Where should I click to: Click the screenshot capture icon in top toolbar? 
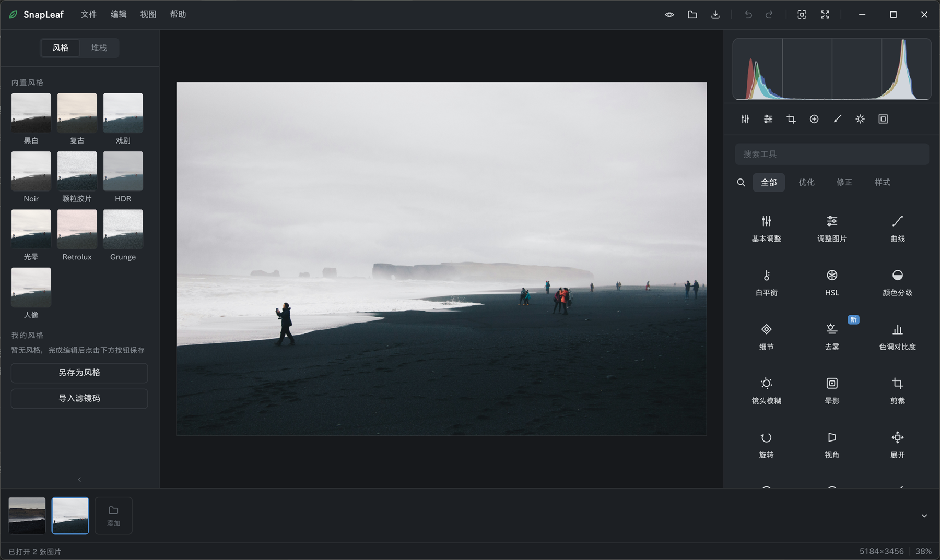pos(802,15)
